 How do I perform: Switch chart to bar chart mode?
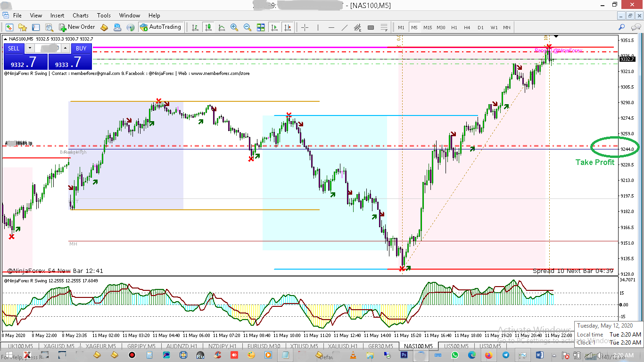tap(195, 27)
